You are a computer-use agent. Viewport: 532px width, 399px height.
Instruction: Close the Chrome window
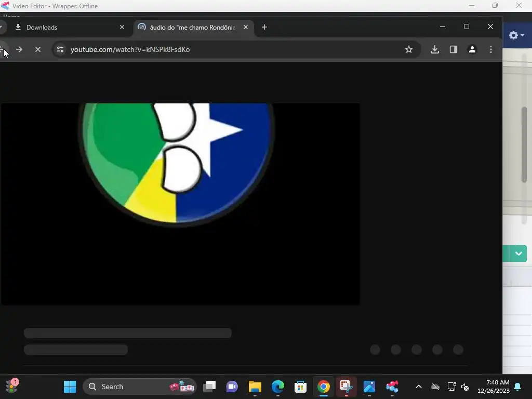point(490,27)
